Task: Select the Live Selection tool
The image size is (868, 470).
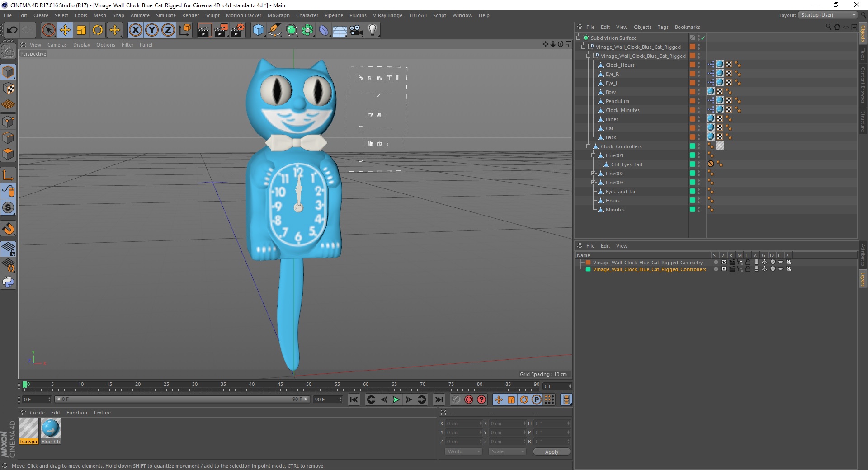Action: click(48, 30)
